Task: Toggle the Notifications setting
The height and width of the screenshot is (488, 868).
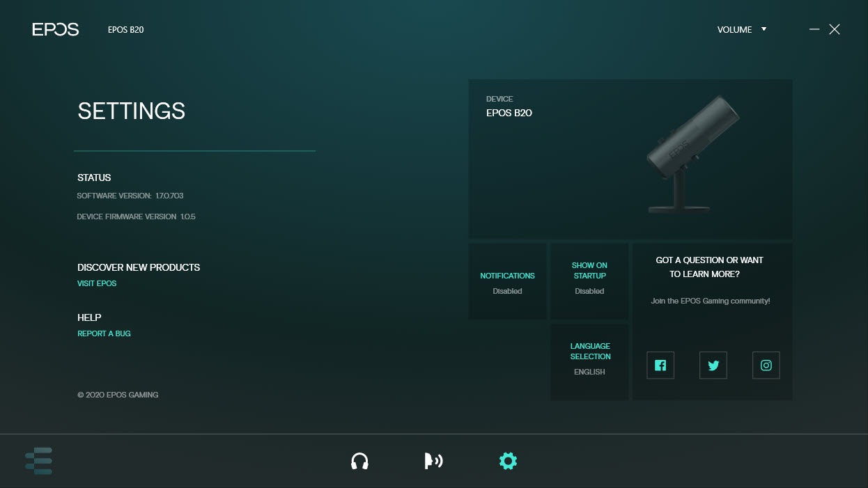Action: 508,281
